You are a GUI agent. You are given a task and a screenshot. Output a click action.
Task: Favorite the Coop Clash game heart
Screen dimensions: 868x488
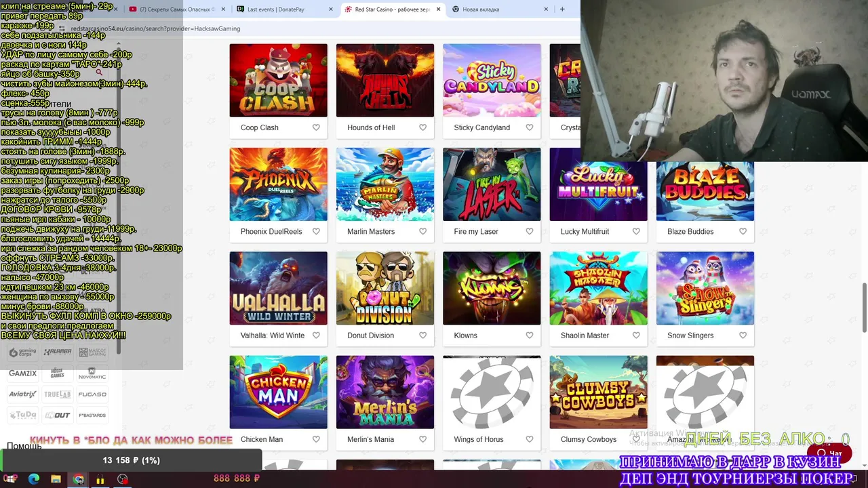tap(316, 127)
